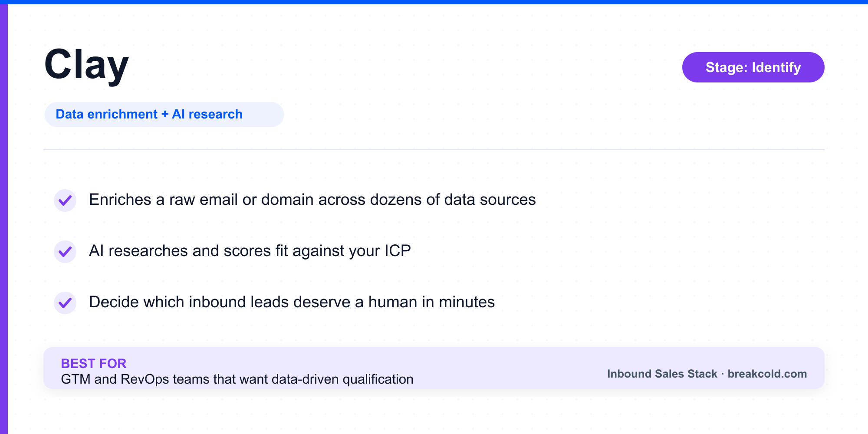Select GTM and RevOps teams description text
Image resolution: width=868 pixels, height=434 pixels.
[x=237, y=379]
